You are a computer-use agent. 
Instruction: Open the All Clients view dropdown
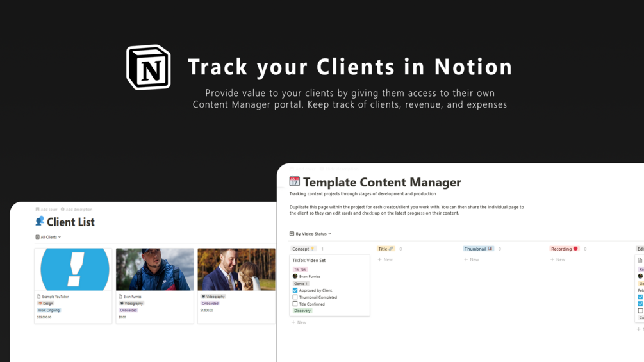tap(48, 237)
